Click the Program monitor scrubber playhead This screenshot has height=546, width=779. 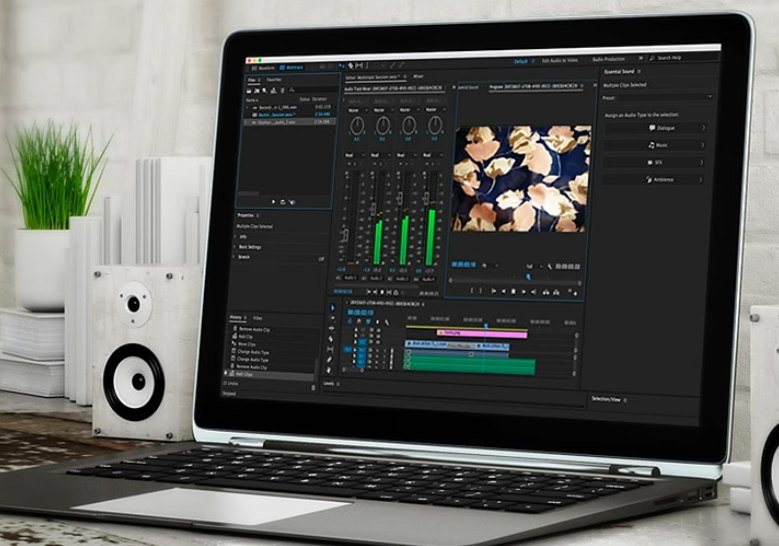click(528, 276)
